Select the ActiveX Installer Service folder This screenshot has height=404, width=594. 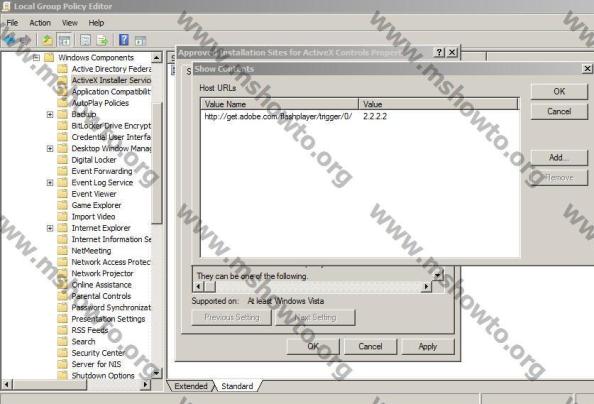111,80
